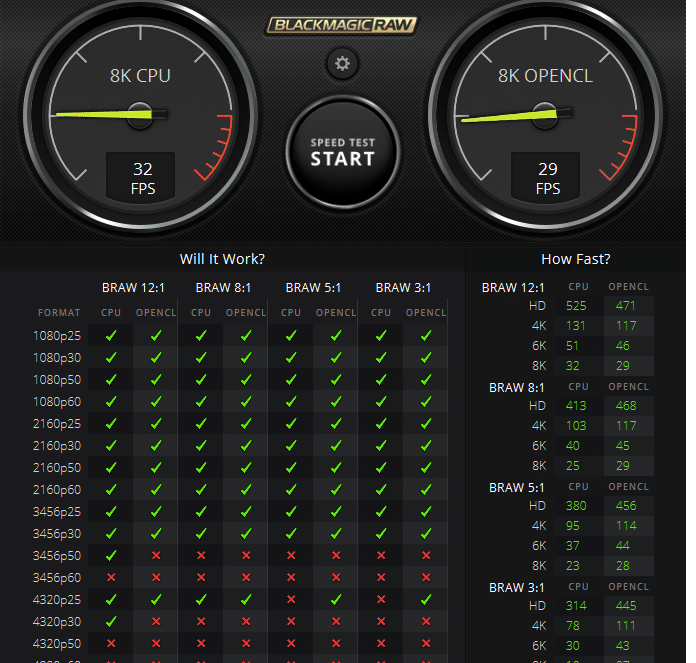This screenshot has width=696, height=663.
Task: Click red cross for 4320p30 BRAW 8:1 CPU
Action: (x=201, y=621)
